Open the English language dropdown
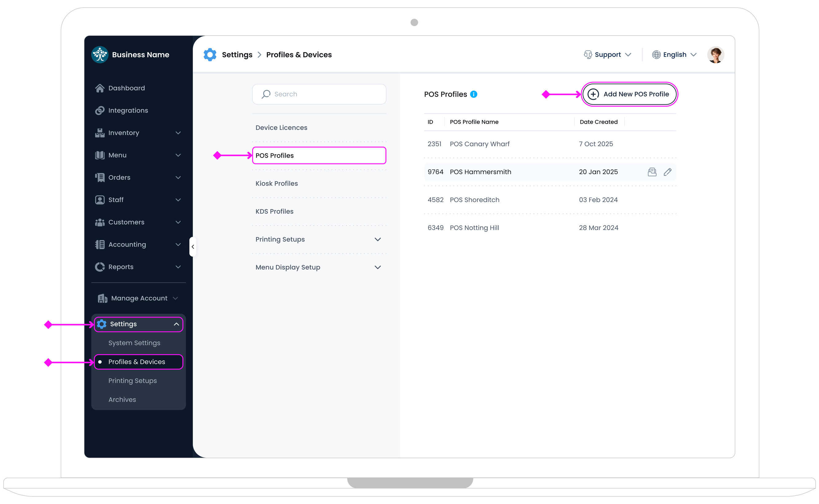This screenshot has width=819, height=504. pos(674,54)
